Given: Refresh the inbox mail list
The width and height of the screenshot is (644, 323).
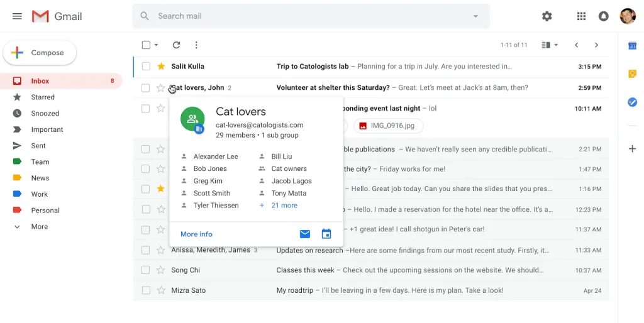Looking at the screenshot, I should tap(176, 45).
